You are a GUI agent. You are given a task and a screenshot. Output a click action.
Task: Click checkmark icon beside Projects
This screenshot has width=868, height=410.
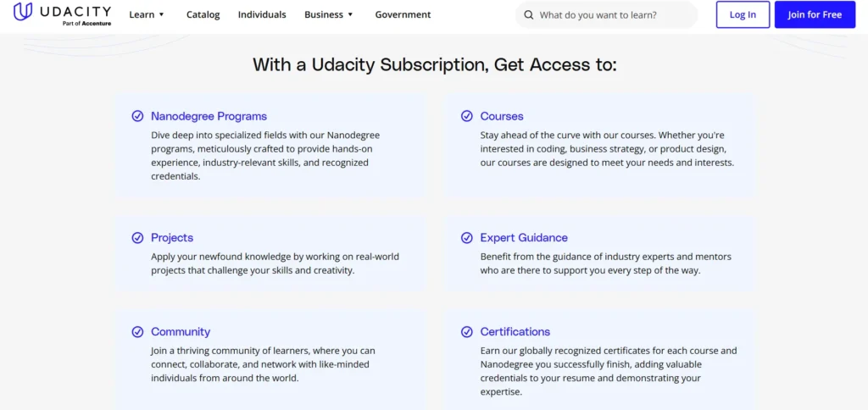tap(137, 238)
